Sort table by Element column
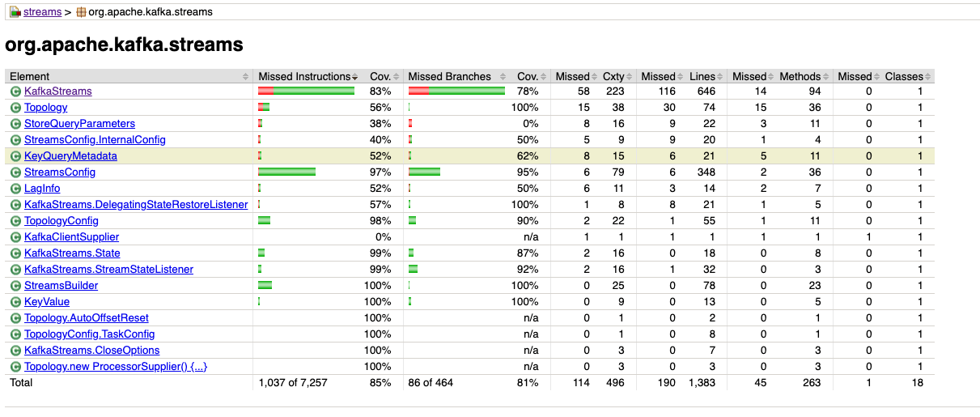This screenshot has height=417, width=980. [129, 76]
